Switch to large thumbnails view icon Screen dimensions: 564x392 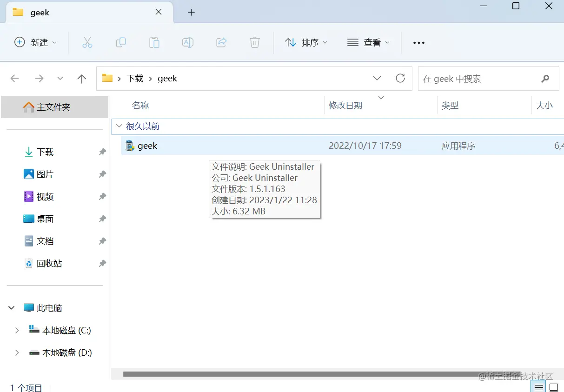[x=553, y=387]
